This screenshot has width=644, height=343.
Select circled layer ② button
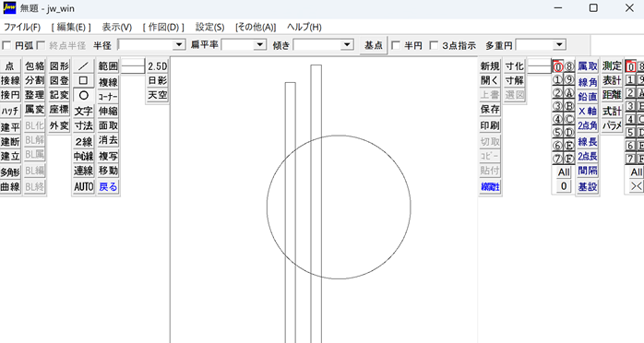557,93
